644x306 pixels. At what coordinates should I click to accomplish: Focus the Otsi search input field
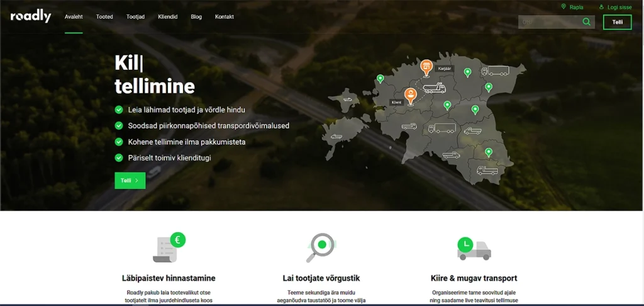(x=548, y=22)
